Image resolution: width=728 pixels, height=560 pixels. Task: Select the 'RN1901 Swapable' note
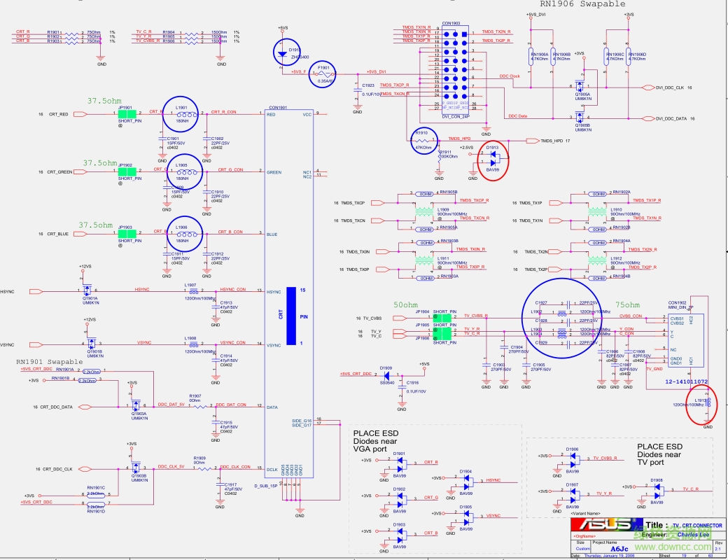[x=49, y=362]
